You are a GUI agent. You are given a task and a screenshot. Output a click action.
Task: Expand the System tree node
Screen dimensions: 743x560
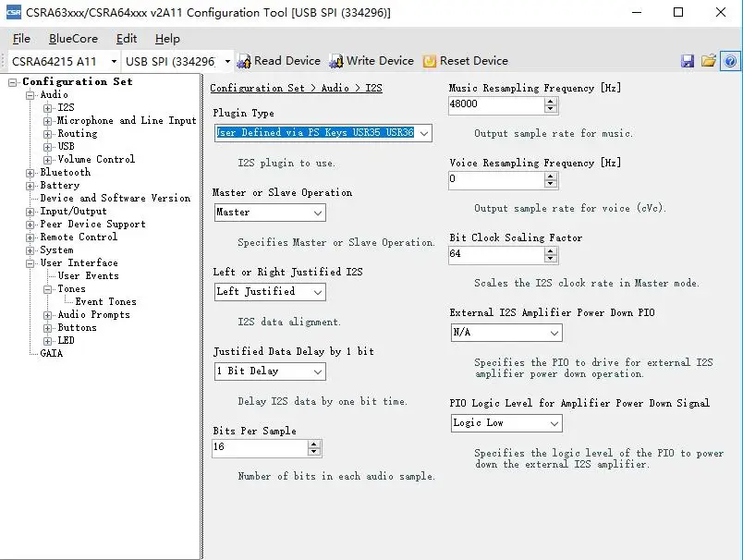pos(30,250)
